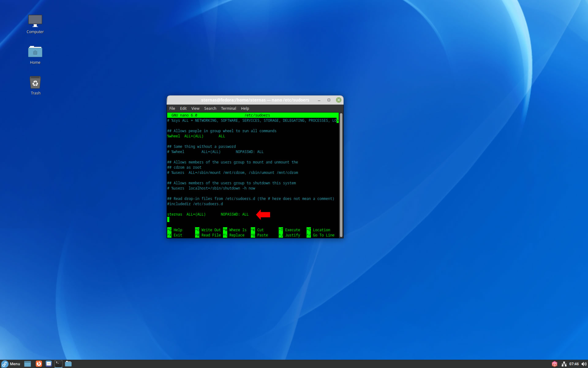Open the mail client taskbar icon
This screenshot has height=368, width=588.
(49, 364)
